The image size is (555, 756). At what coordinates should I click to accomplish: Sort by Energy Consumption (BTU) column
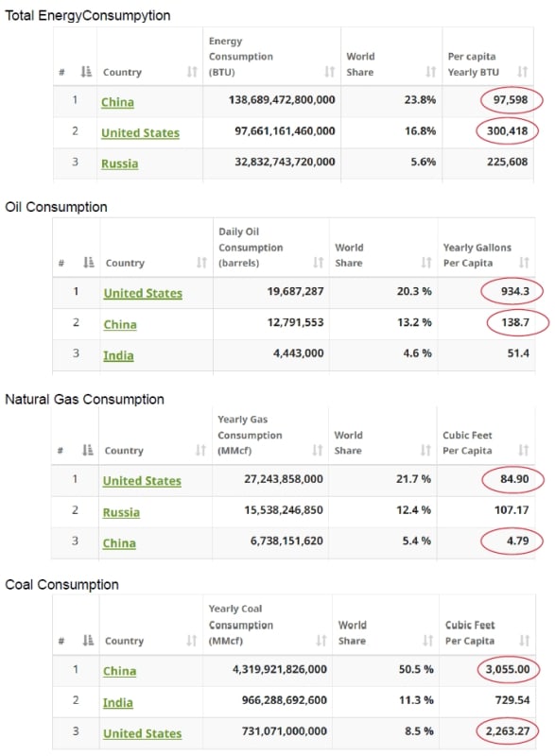click(329, 72)
